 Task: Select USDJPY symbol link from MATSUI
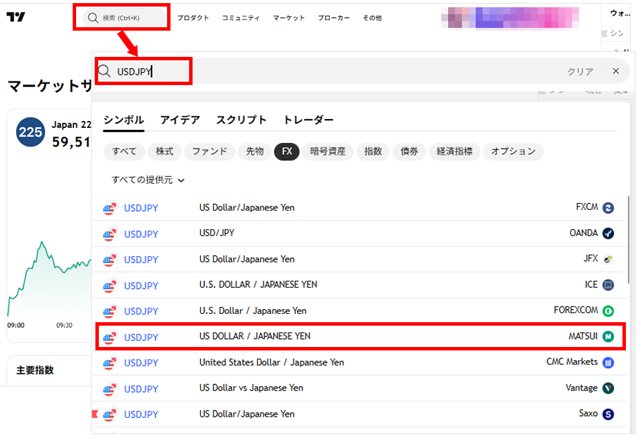pyautogui.click(x=141, y=337)
